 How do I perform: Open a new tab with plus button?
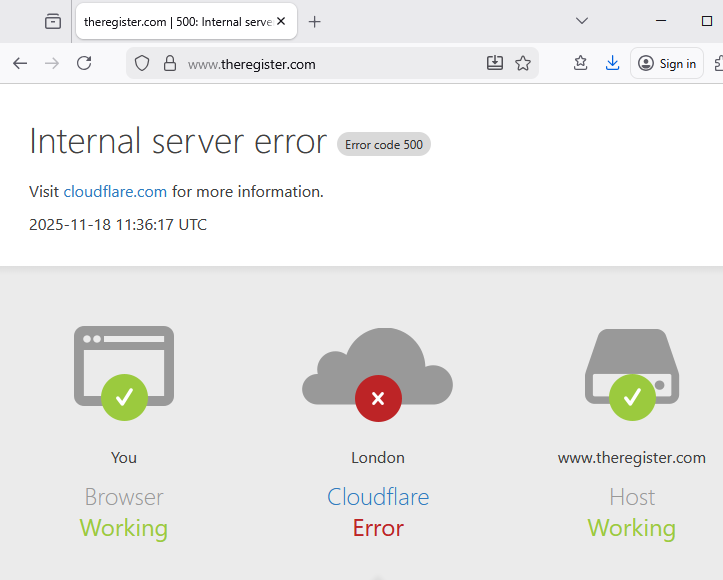tap(314, 21)
